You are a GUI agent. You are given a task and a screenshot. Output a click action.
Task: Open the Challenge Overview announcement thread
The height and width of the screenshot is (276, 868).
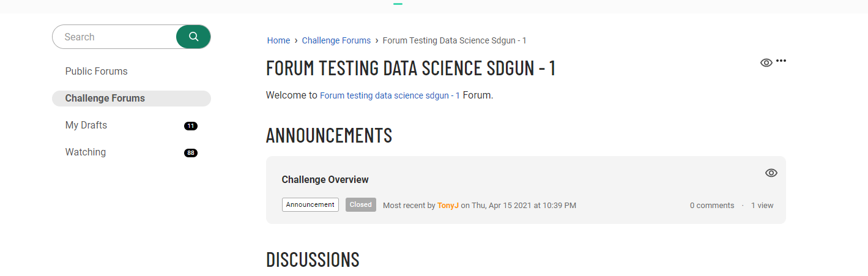[325, 179]
